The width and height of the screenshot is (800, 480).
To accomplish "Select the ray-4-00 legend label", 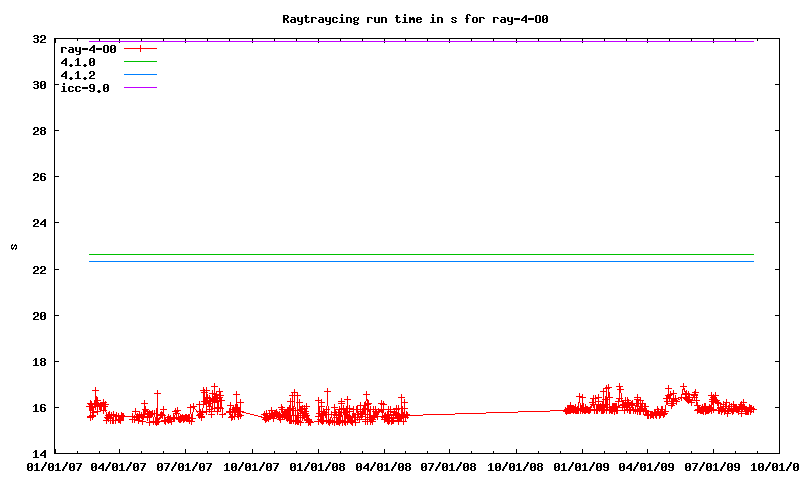I will point(88,48).
